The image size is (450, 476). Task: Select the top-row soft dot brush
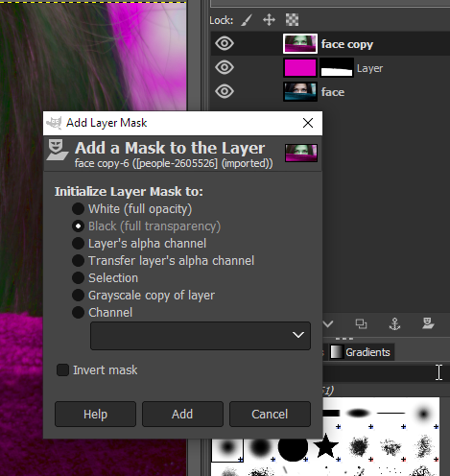click(x=424, y=414)
